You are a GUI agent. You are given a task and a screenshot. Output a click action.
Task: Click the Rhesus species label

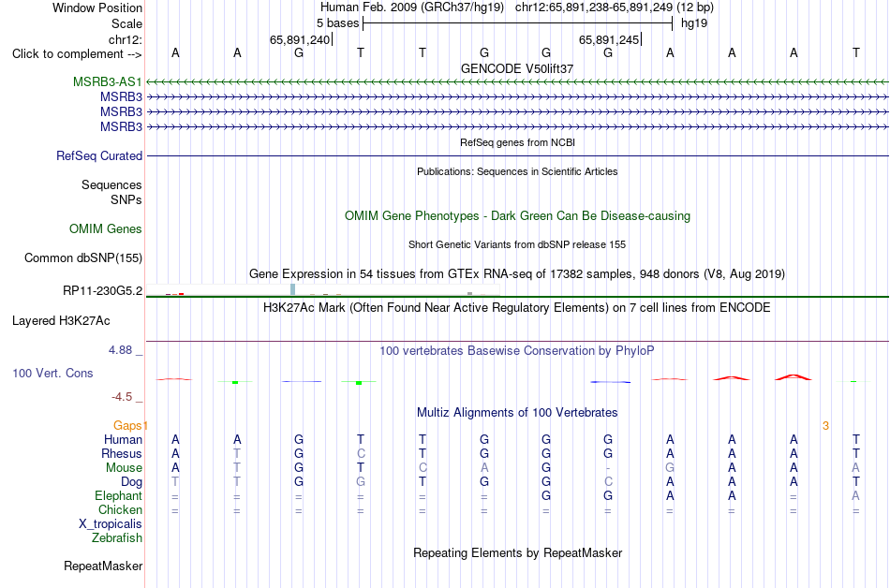pos(122,453)
